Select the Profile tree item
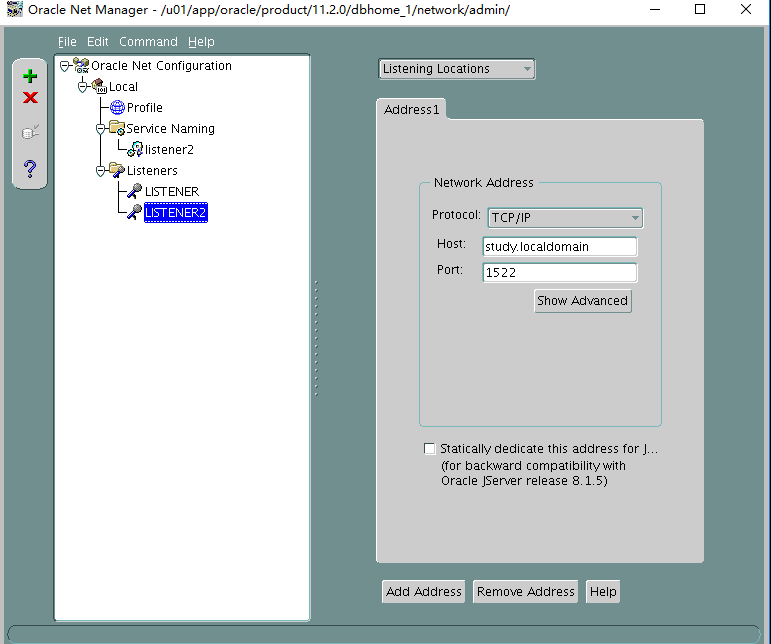The image size is (771, 644). pos(145,107)
